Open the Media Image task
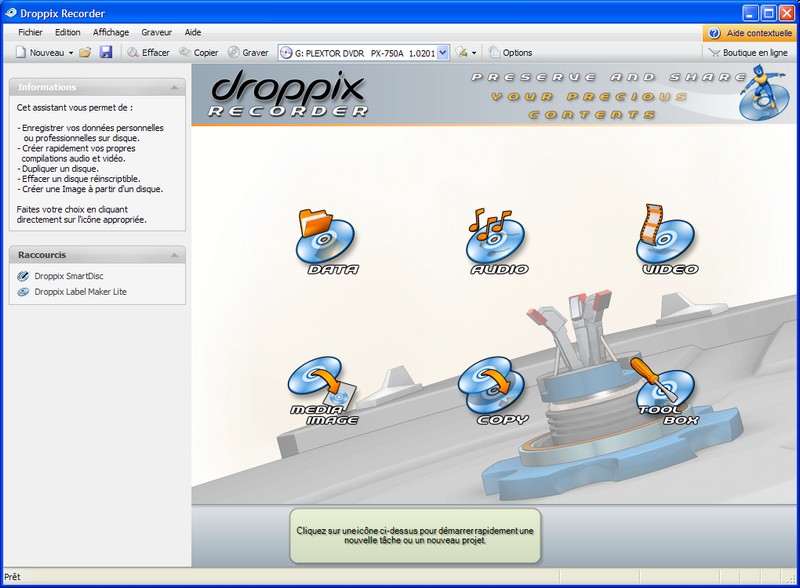 323,391
